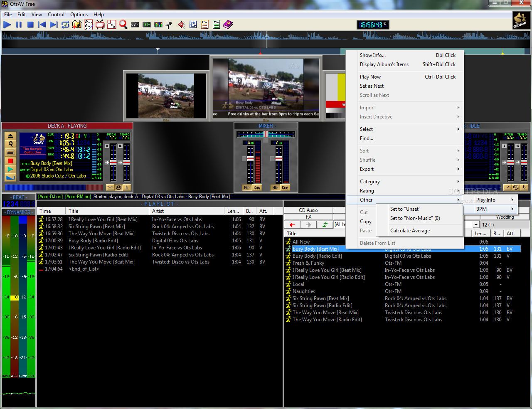The height and width of the screenshot is (409, 532).
Task: Click the blue Play button in toolbar
Action: click(x=7, y=25)
